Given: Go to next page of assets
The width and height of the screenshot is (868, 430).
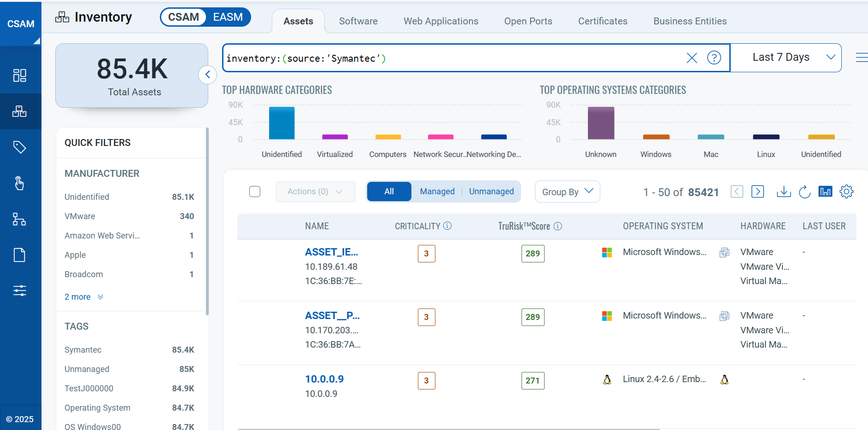Looking at the screenshot, I should [x=757, y=192].
